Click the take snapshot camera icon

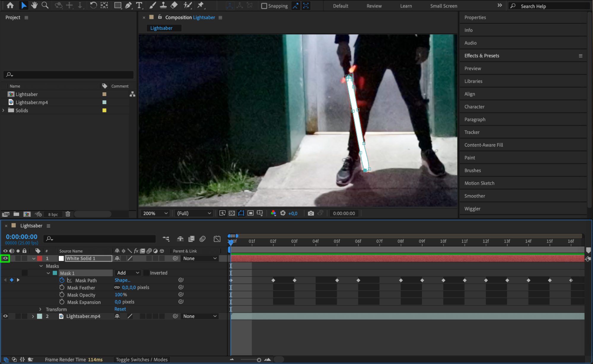311,213
